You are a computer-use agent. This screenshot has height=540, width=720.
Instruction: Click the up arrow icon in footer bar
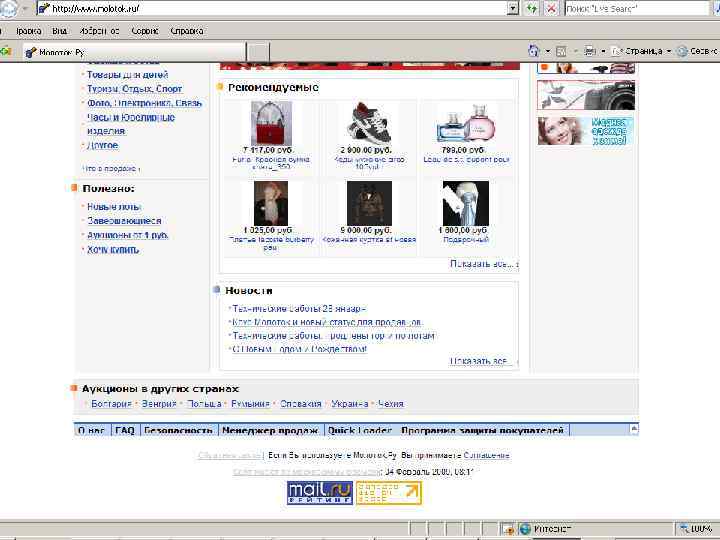tap(634, 429)
